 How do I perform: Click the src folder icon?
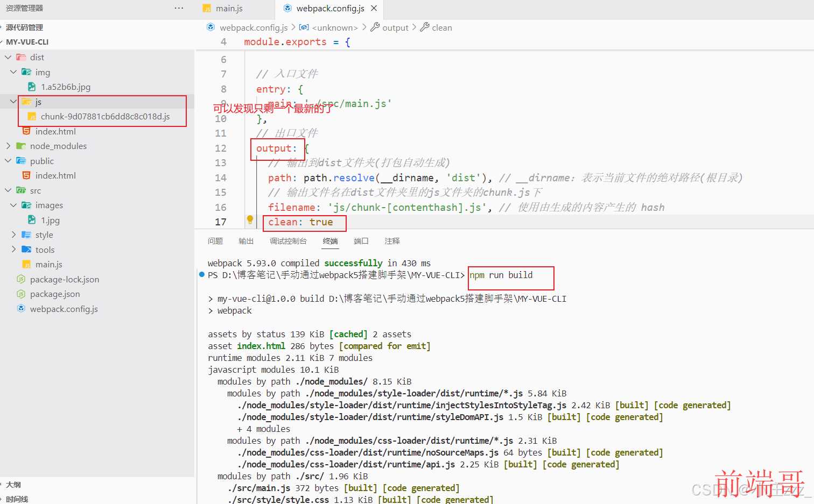click(x=21, y=190)
